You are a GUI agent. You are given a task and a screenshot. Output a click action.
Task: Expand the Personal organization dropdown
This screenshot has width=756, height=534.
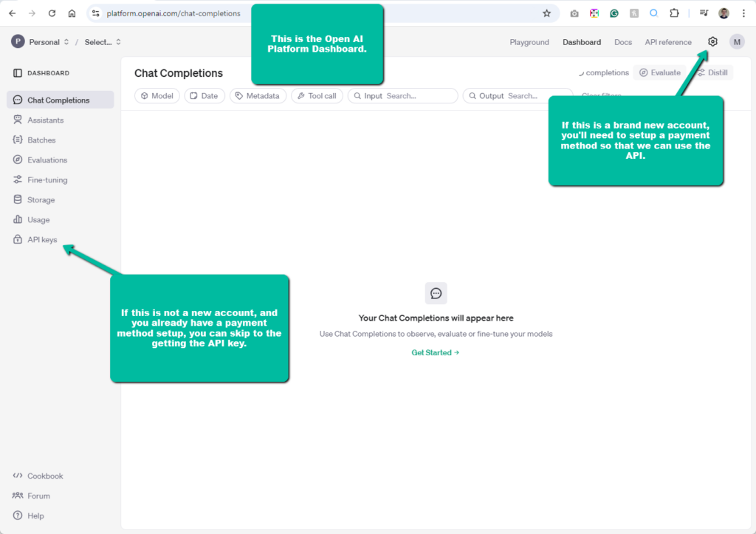coord(41,42)
